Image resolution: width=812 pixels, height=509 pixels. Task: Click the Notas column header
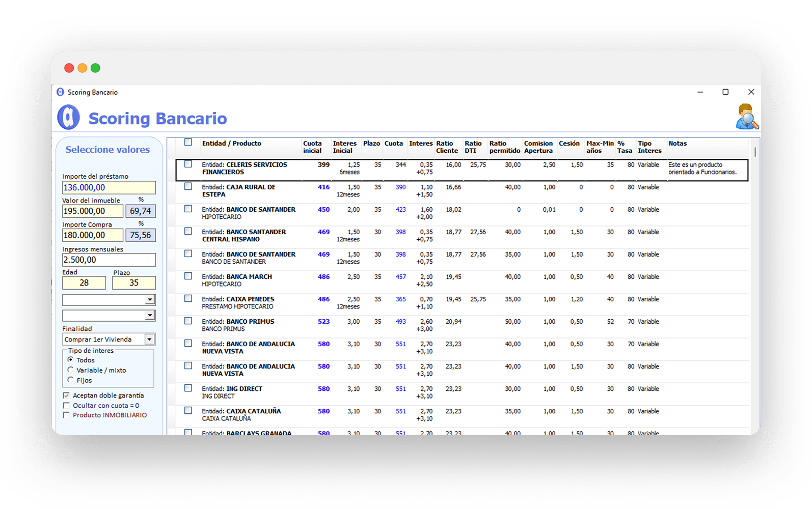coord(678,144)
